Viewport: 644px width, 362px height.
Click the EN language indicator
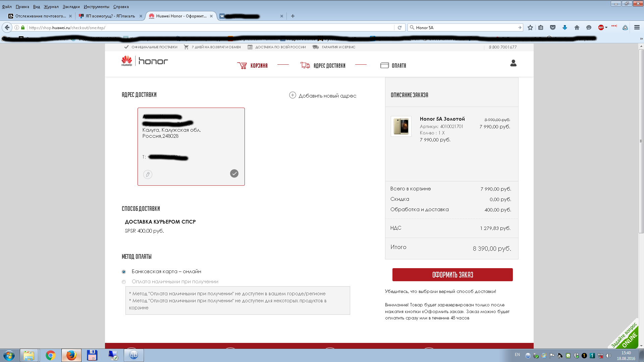(517, 355)
